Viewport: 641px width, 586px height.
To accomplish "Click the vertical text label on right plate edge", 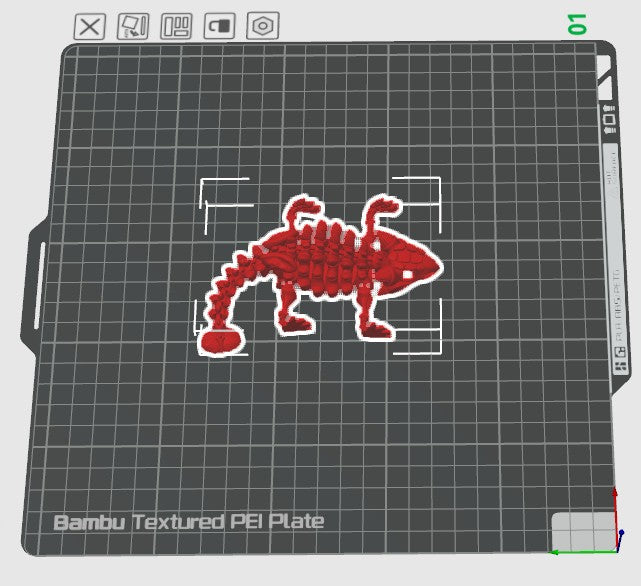I will click(610, 250).
